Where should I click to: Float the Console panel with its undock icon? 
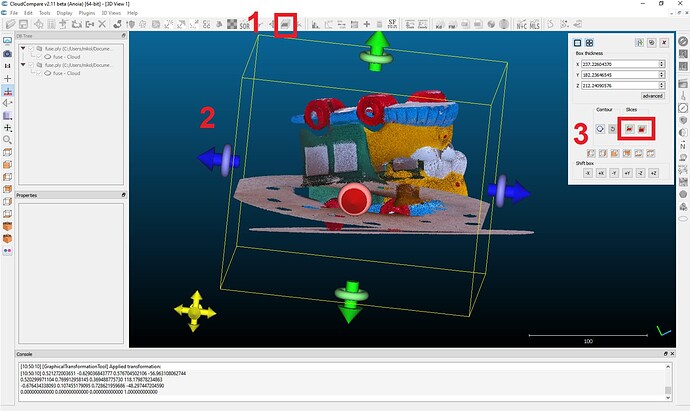(x=665, y=354)
